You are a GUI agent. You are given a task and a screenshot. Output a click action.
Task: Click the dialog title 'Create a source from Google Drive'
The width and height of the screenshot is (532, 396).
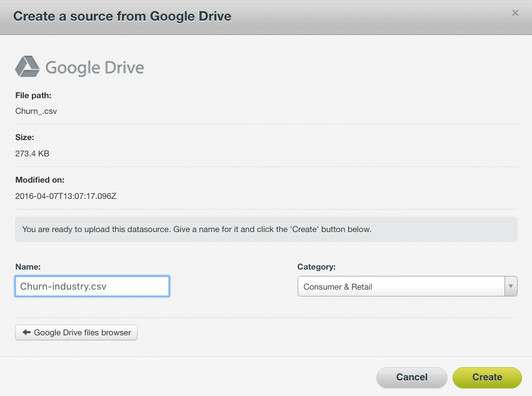pos(122,16)
